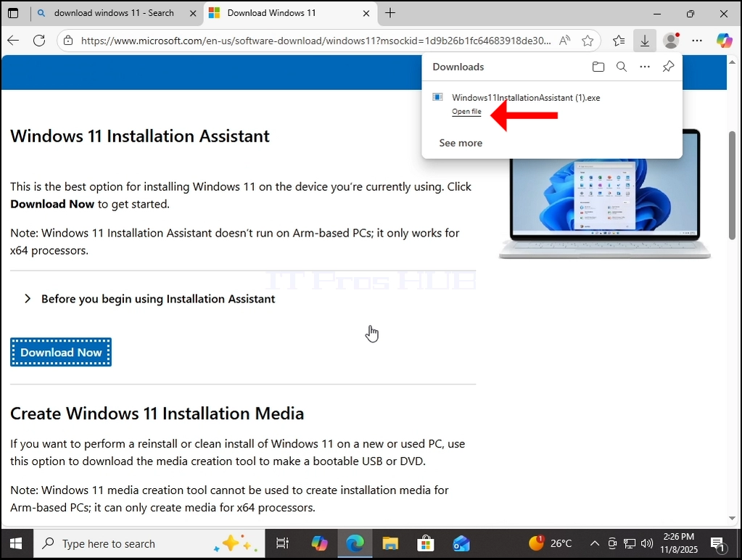Close the download windows 11 Search tab

tap(193, 14)
